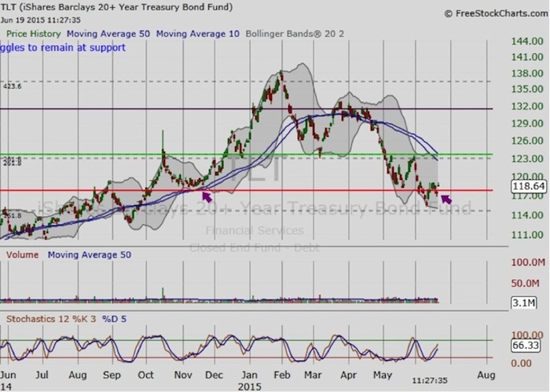Click the %D 5 stochastics label
This screenshot has height=392, width=550.
(115, 319)
